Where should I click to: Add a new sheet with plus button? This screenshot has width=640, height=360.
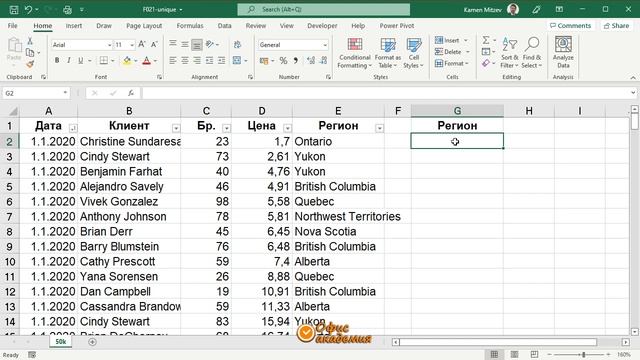tap(92, 342)
